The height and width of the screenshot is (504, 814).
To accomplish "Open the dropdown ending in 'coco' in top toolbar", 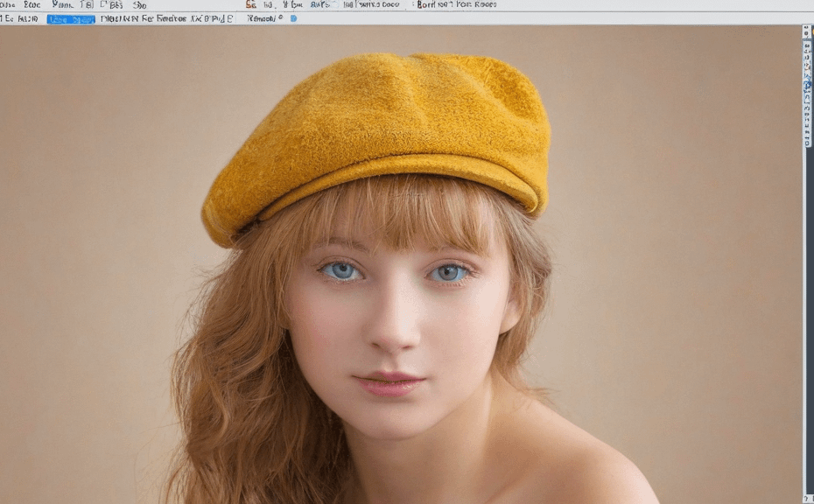I will [371, 4].
